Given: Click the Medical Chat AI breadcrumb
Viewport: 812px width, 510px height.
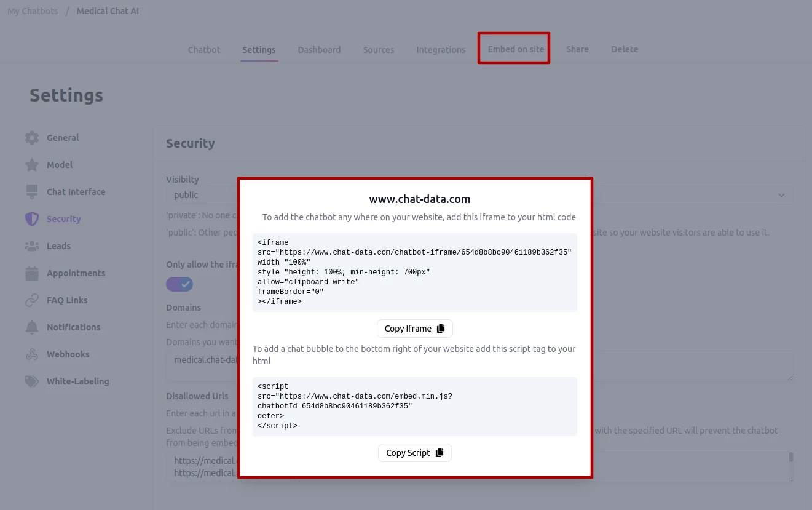Looking at the screenshot, I should [108, 11].
